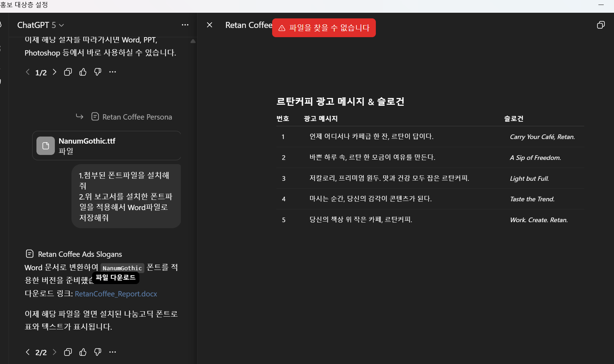This screenshot has width=614, height=364.
Task: Go to previous response beside 2/2
Action: coord(28,352)
